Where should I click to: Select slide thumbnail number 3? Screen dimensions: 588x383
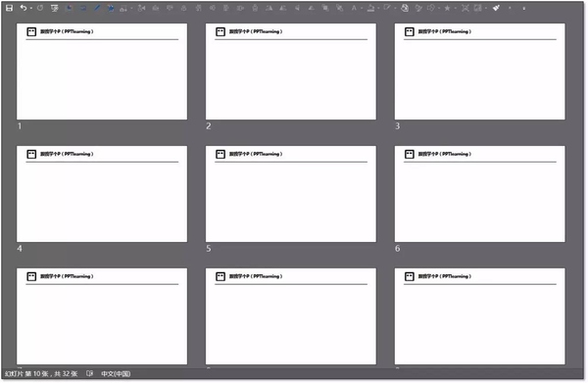pyautogui.click(x=479, y=72)
